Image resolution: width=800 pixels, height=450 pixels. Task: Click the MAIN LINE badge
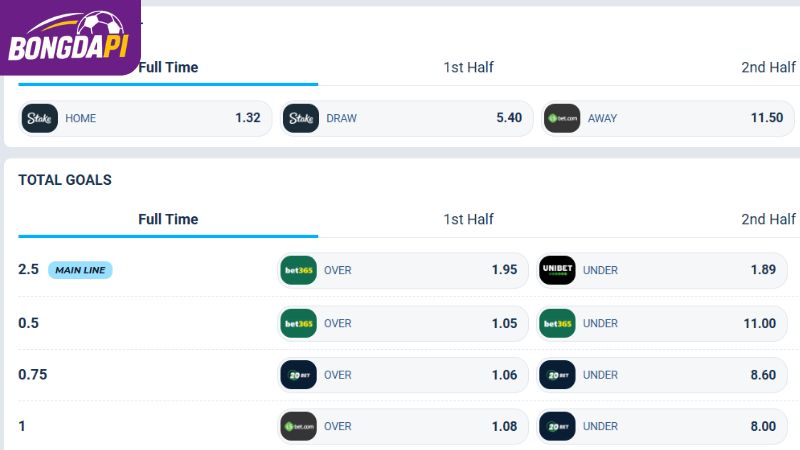point(80,270)
